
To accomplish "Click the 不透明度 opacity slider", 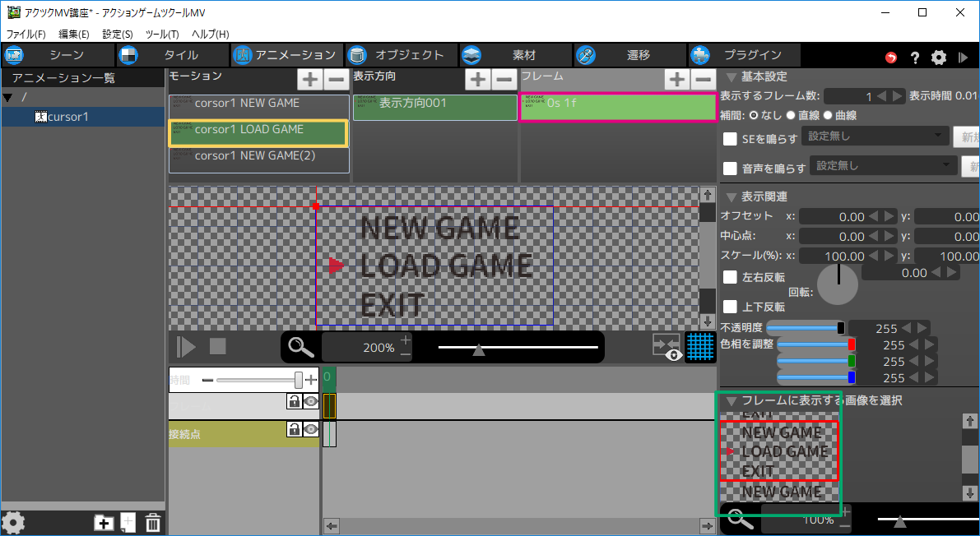I will tap(803, 328).
